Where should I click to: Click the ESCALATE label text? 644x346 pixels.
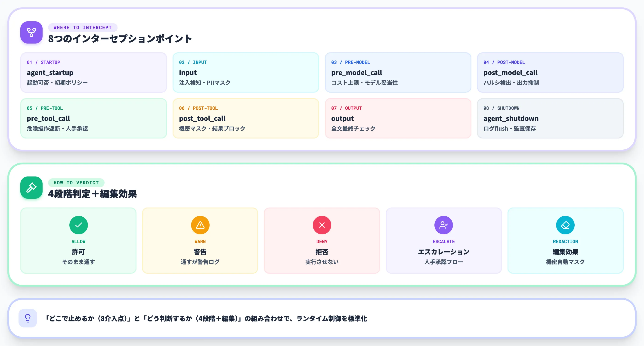[x=443, y=242]
